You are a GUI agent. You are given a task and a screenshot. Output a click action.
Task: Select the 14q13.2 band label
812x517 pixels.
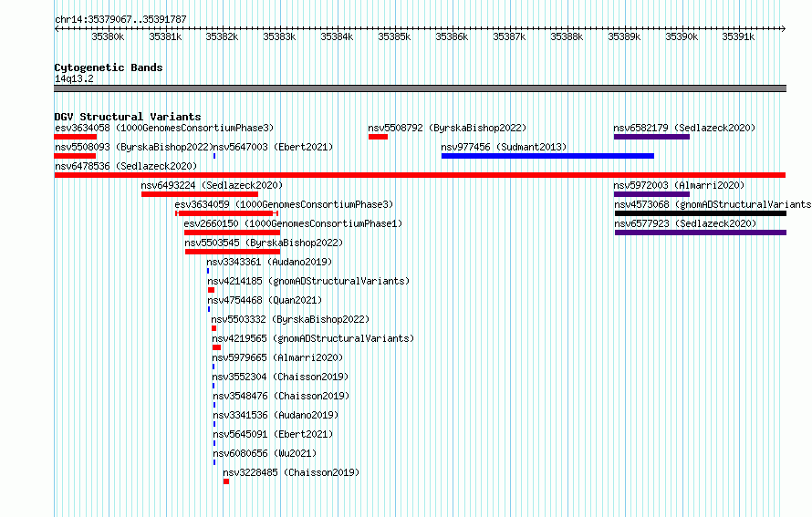tap(74, 78)
